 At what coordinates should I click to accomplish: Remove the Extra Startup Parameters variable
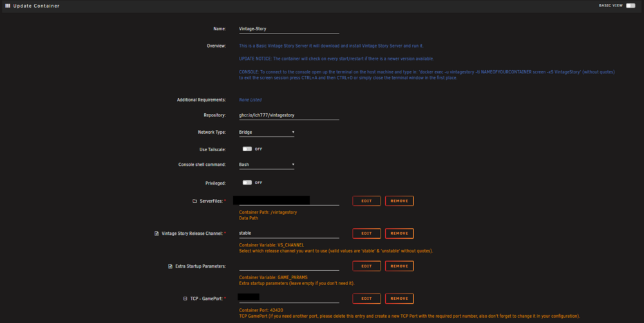pyautogui.click(x=399, y=266)
